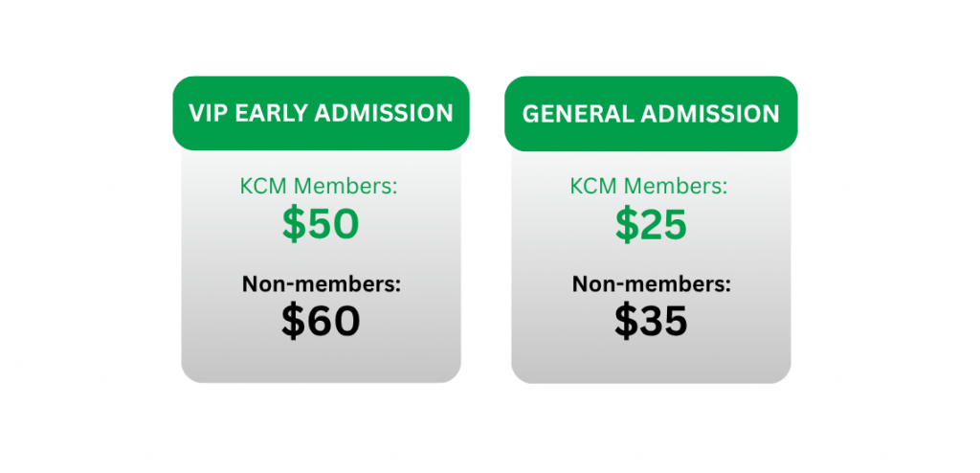Select KCM Members label under VIP Early Admission
The width and height of the screenshot is (980, 473).
tap(320, 185)
